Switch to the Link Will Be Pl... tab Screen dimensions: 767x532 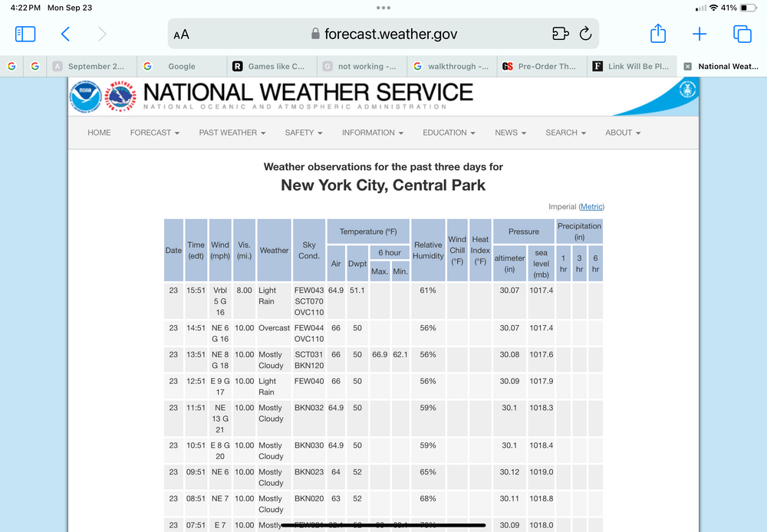(631, 66)
